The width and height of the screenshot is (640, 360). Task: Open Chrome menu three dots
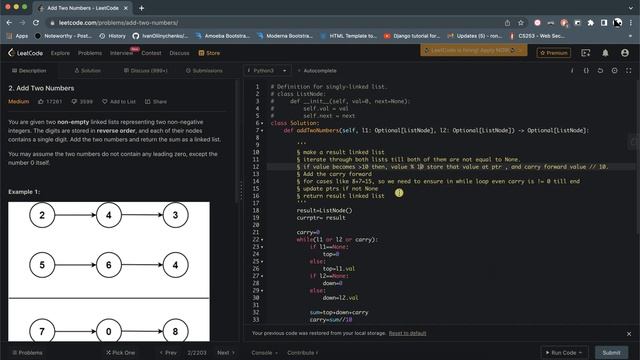click(631, 23)
